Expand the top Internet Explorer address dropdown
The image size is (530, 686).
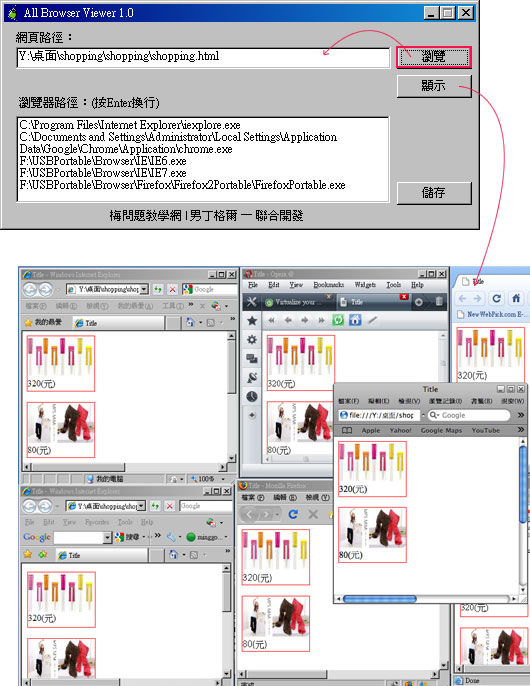[144, 289]
